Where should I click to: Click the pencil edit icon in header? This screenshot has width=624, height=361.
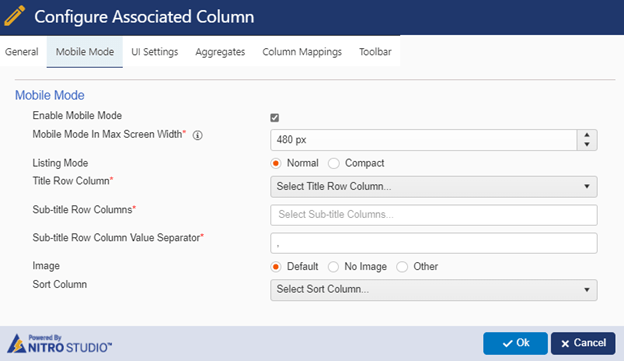pyautogui.click(x=14, y=16)
